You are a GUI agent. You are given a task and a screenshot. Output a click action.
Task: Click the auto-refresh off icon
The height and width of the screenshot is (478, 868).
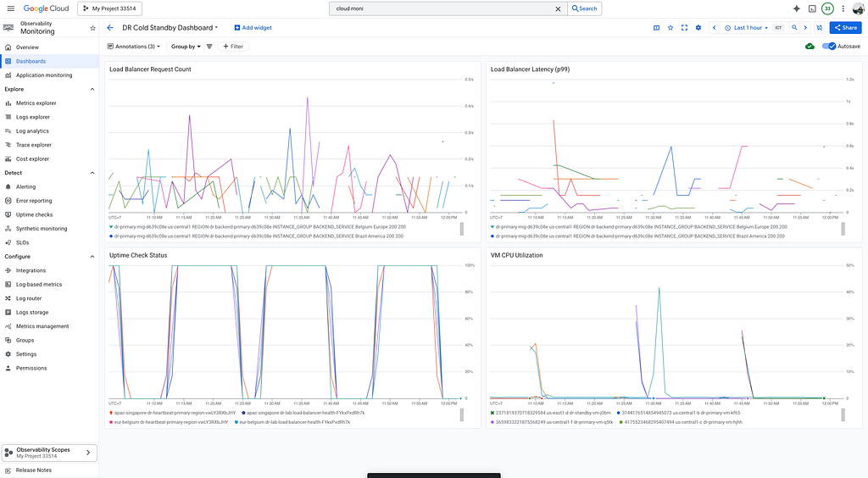pos(820,28)
